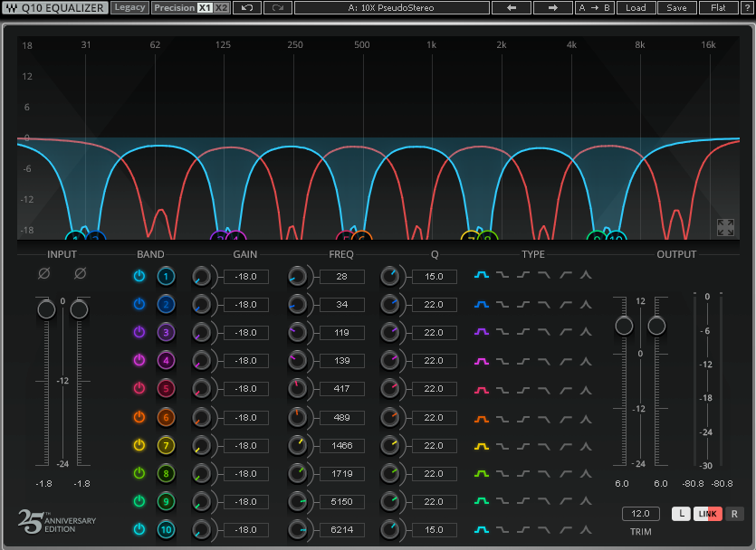The image size is (756, 550).
Task: Select Precision X1 mode
Action: [x=205, y=8]
